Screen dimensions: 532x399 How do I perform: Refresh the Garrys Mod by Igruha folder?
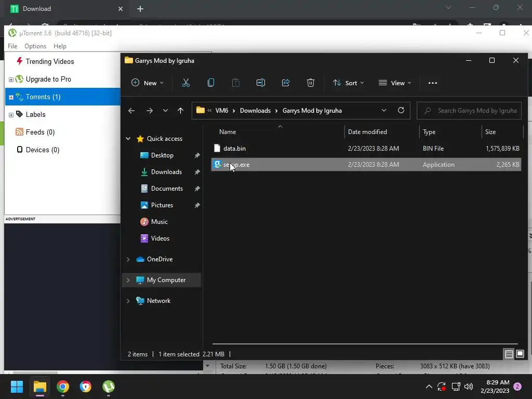[x=401, y=110]
